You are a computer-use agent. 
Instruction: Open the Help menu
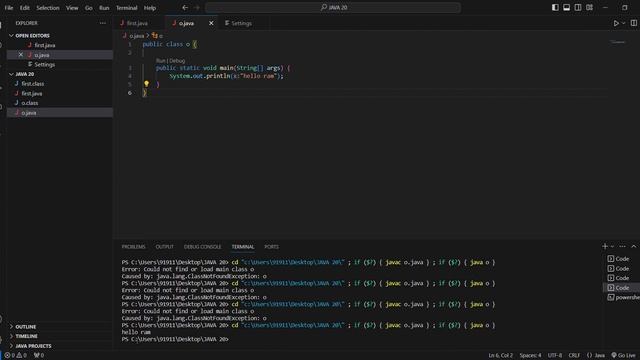pyautogui.click(x=150, y=8)
